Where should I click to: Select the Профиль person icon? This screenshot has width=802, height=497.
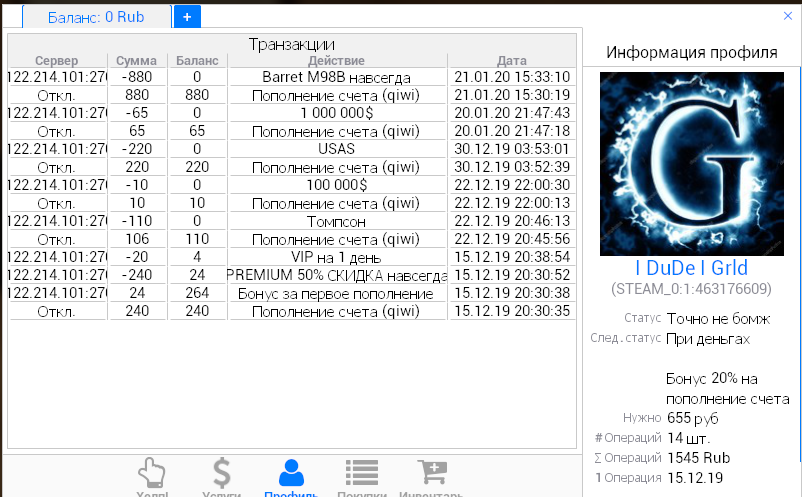point(291,474)
